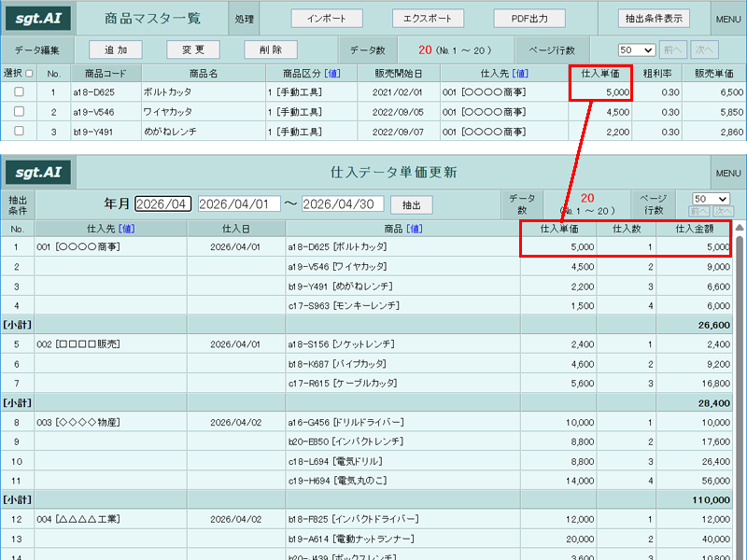The height and width of the screenshot is (560, 747).
Task: Click supplier 003 [◇◇◇◇物産] cell
Action: (x=110, y=423)
